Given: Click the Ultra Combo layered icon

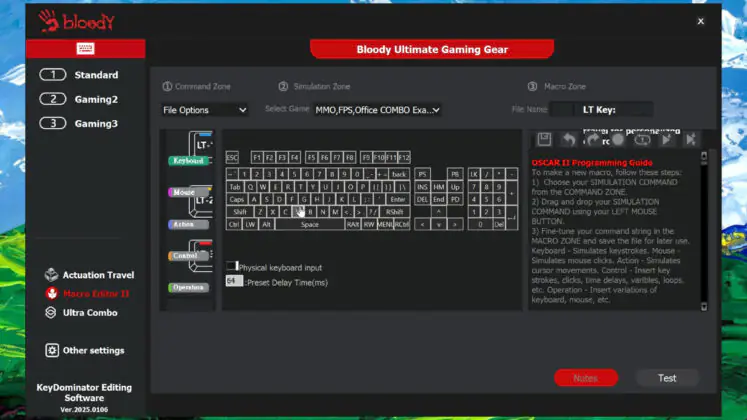Looking at the screenshot, I should pos(50,312).
